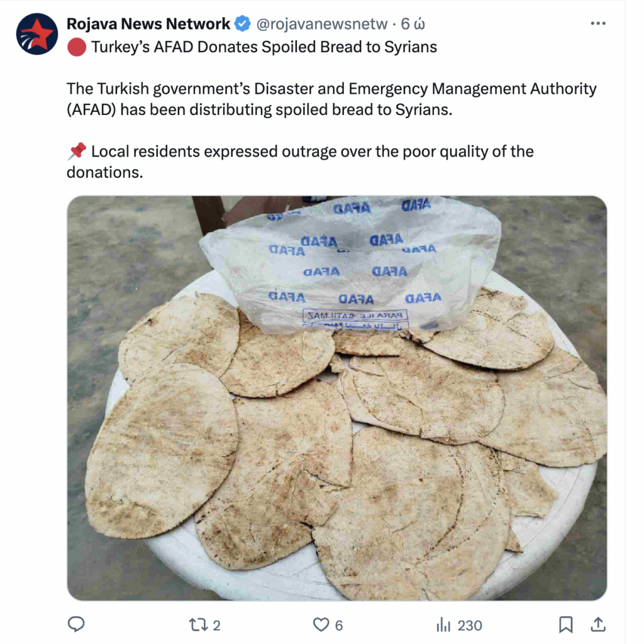Toggle the bookmark icon for this tweet
This screenshot has width=644, height=644.
(x=566, y=625)
